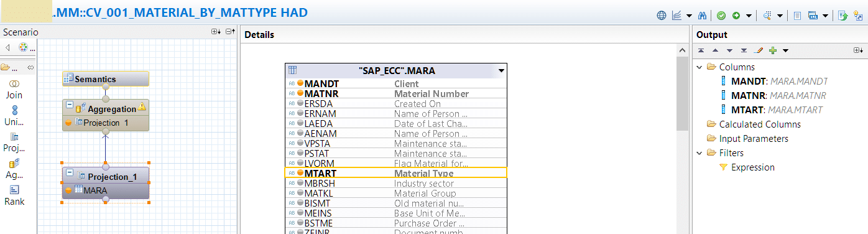
Task: Open the Semantics node
Action: click(106, 79)
